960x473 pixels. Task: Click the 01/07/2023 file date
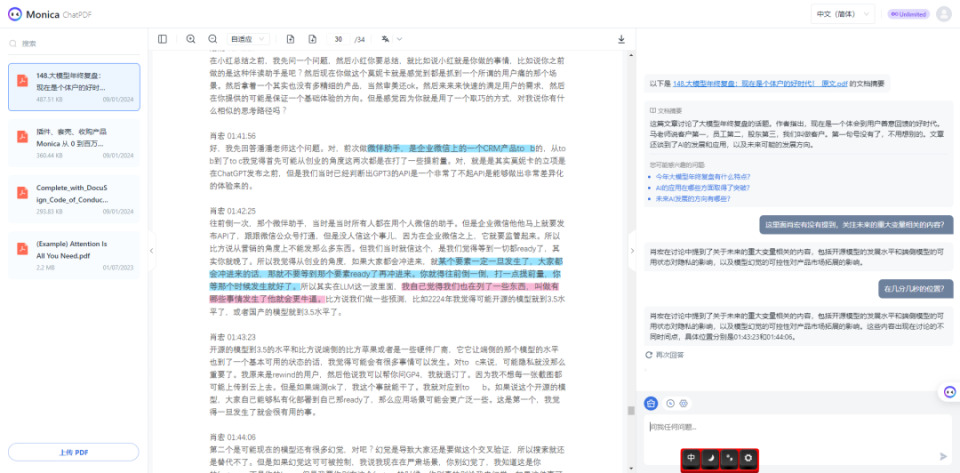(x=118, y=267)
